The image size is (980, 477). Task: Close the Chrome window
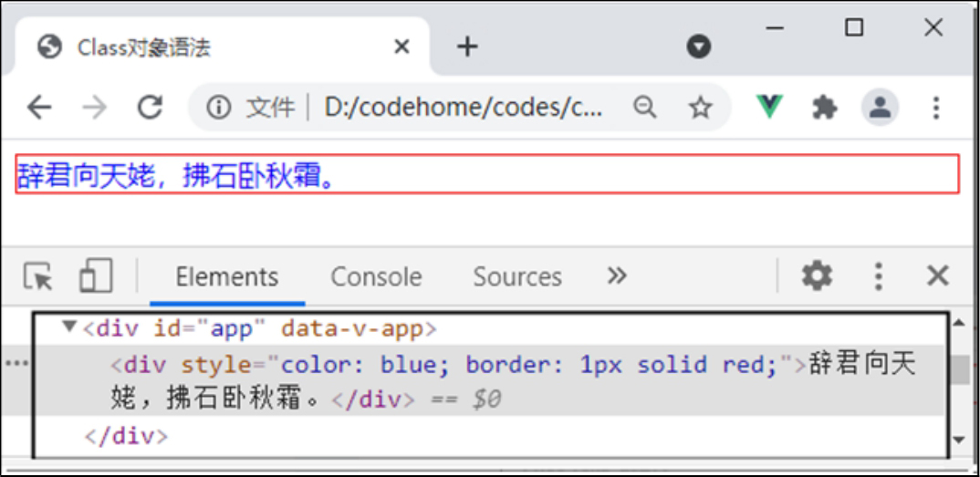(x=933, y=27)
